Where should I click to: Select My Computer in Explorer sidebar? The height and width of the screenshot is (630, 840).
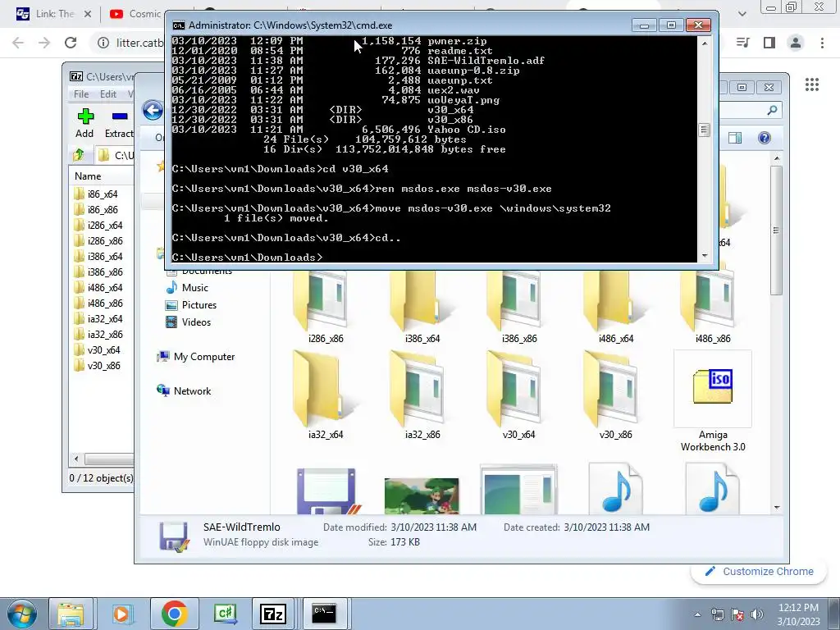point(196,356)
